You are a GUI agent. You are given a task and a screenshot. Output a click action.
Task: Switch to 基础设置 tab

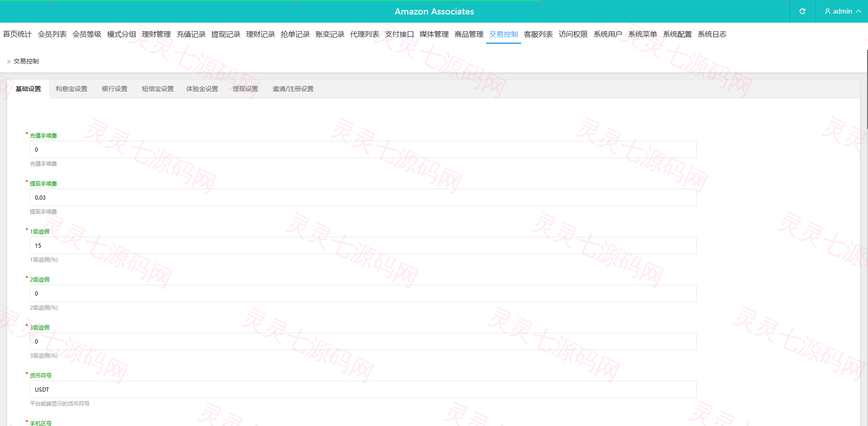[28, 89]
